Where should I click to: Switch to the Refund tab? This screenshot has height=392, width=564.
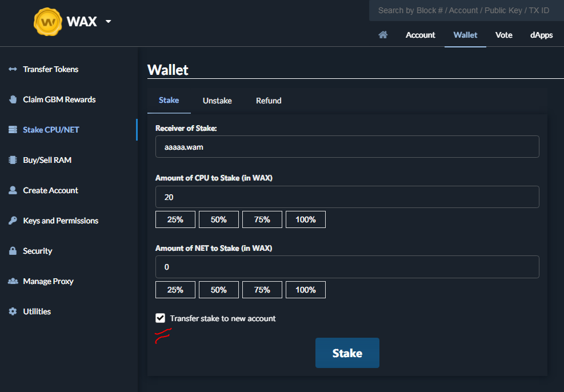[269, 101]
